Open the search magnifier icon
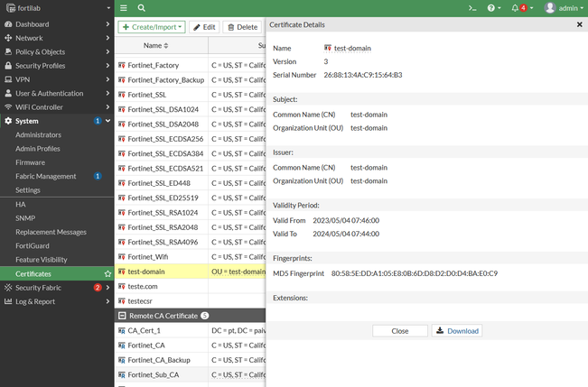588x387 pixels. pos(142,8)
